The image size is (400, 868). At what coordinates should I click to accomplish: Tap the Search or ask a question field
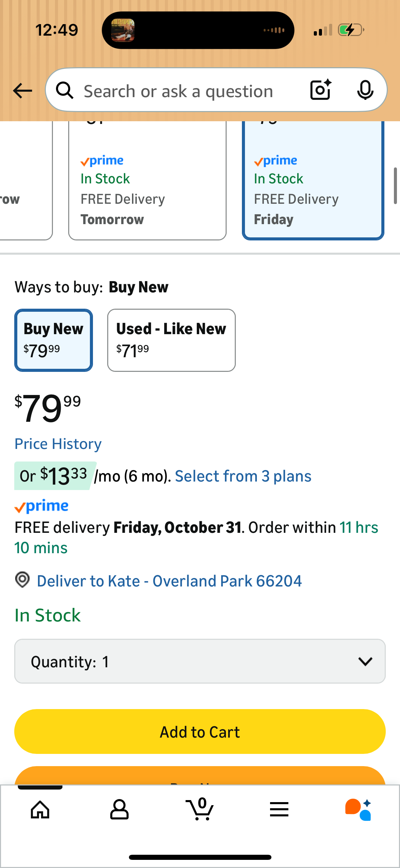click(190, 91)
